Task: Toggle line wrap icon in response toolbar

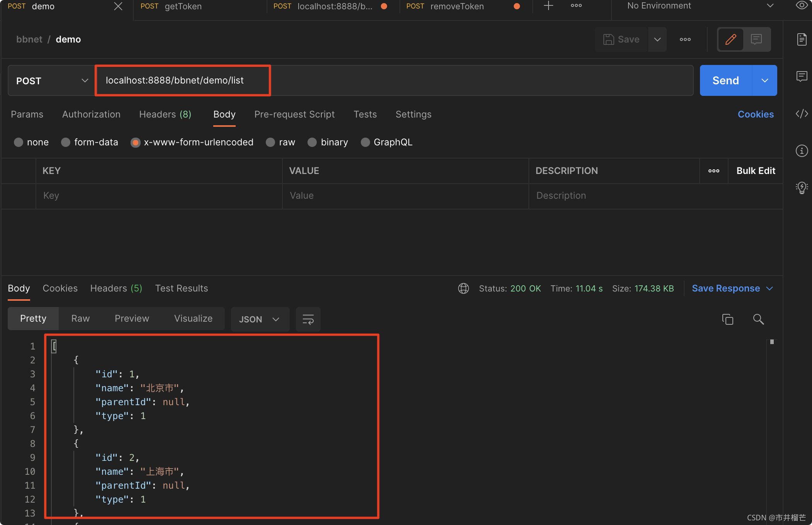Action: click(308, 319)
